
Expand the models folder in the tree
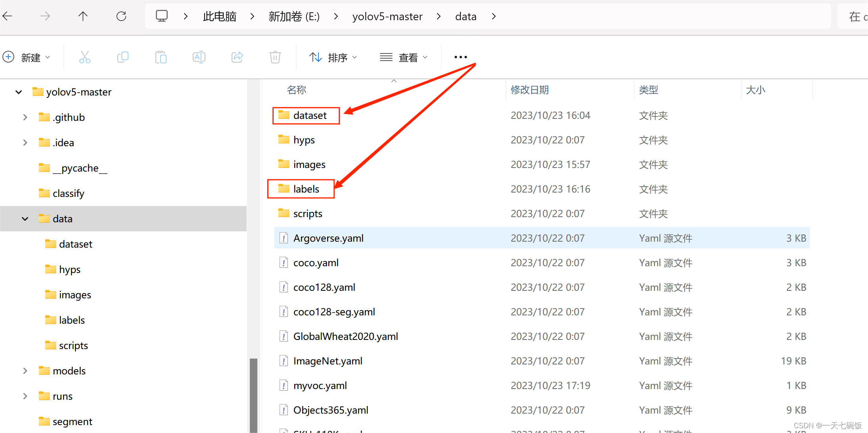tap(25, 371)
